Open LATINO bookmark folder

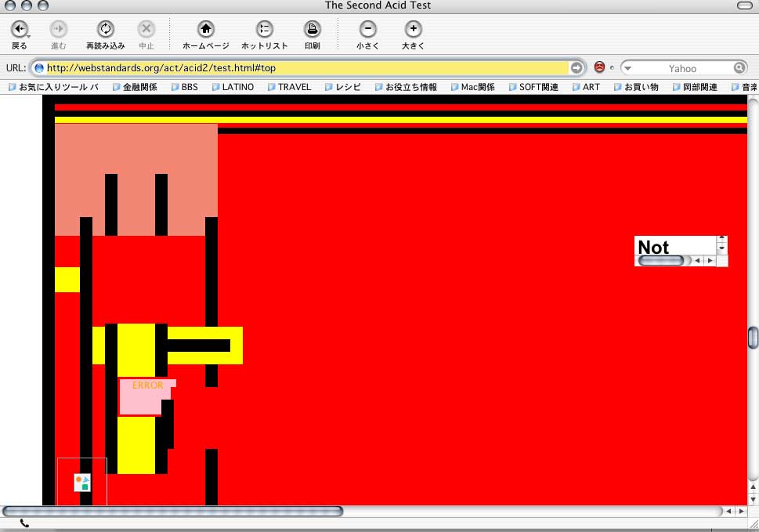(x=233, y=87)
